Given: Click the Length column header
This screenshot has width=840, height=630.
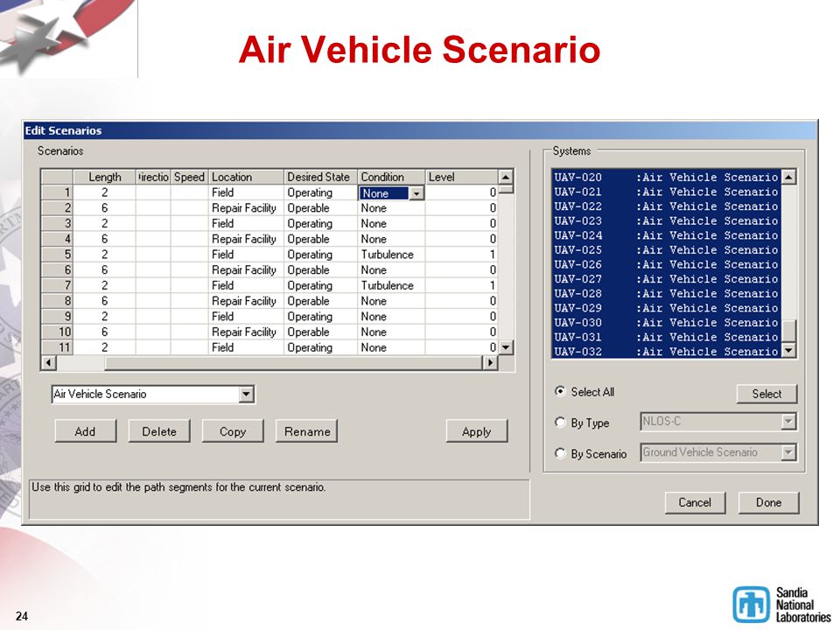Looking at the screenshot, I should [x=104, y=177].
